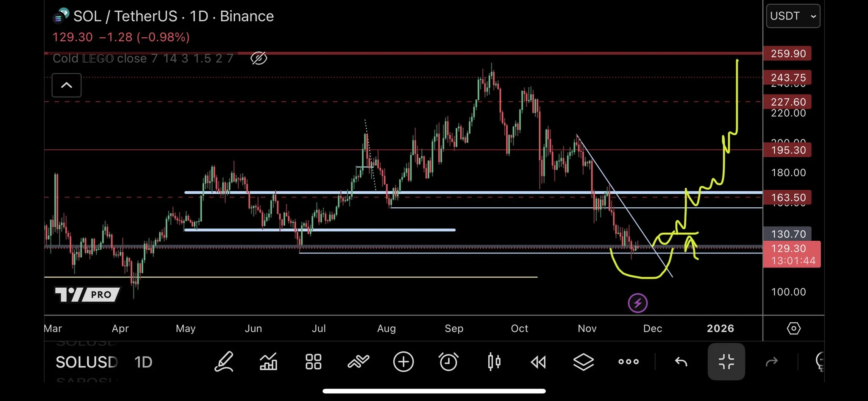
Task: Open the SOLUSD symbol search
Action: (x=86, y=362)
